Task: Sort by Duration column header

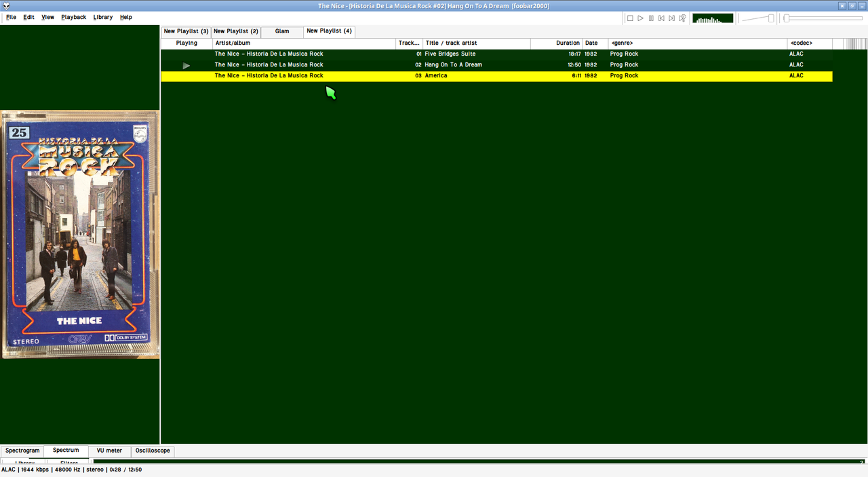Action: pos(556,43)
